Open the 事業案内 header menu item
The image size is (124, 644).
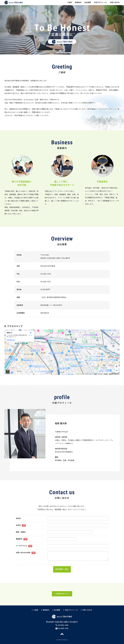78,2
